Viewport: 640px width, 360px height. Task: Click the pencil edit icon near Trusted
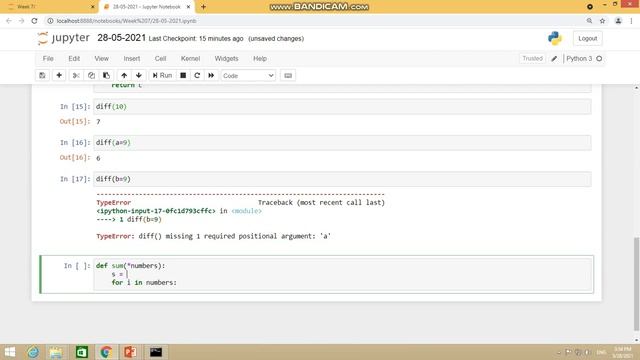point(554,59)
